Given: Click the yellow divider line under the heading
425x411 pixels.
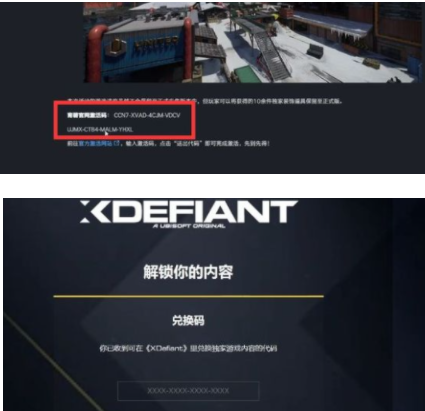Looking at the screenshot, I should coord(188,296).
